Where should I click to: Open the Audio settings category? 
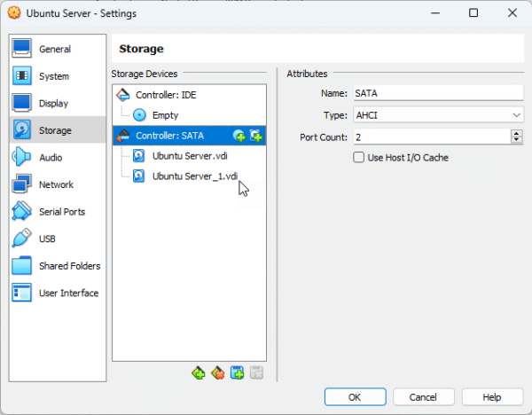coord(50,157)
